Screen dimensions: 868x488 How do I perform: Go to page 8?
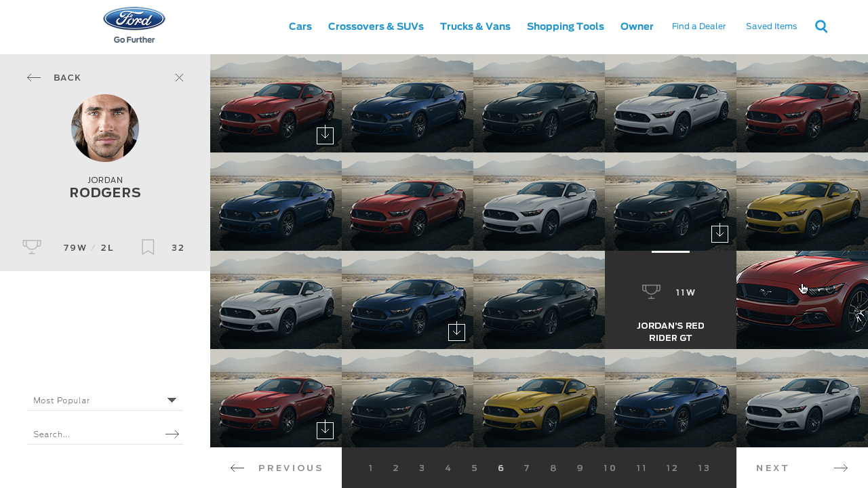[553, 468]
